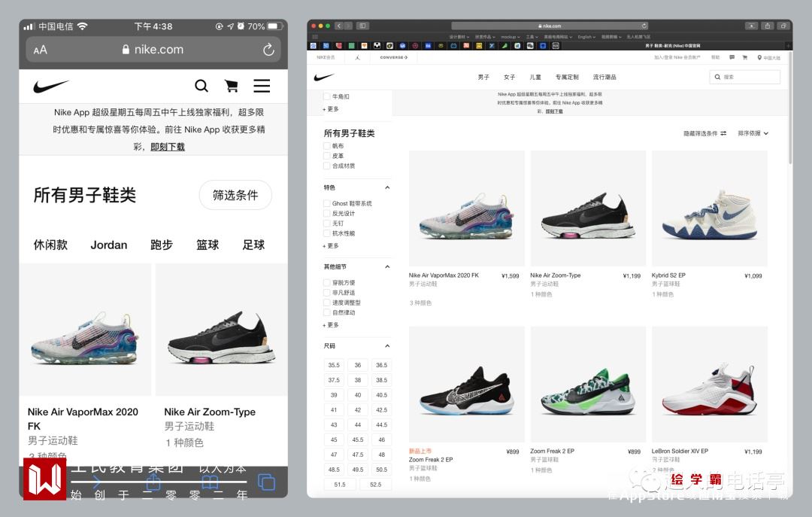The image size is (812, 517).
Task: Open the desktop Nike shopping cart icon
Action: pyautogui.click(x=744, y=57)
